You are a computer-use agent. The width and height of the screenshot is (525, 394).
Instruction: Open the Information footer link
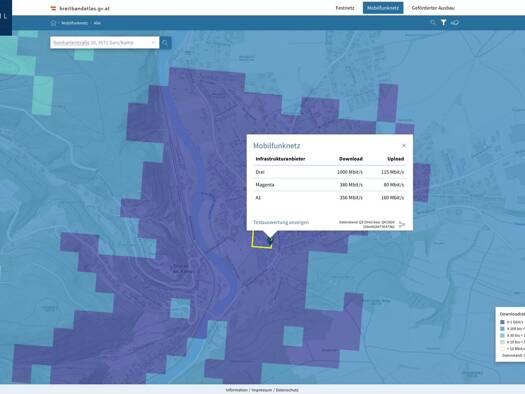click(237, 390)
